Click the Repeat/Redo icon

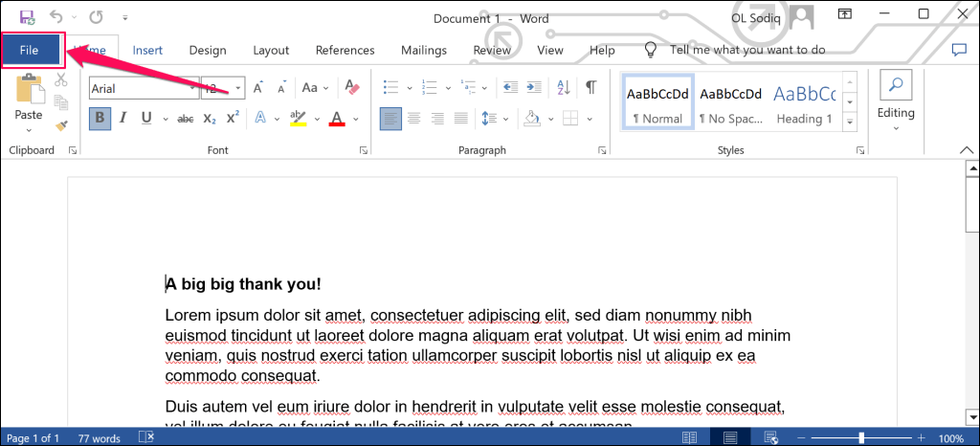pos(96,16)
